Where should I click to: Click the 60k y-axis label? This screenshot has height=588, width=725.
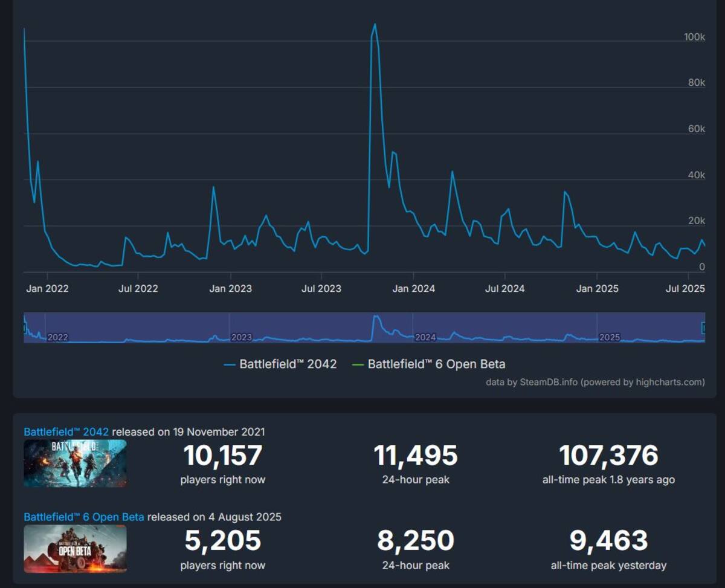(697, 129)
